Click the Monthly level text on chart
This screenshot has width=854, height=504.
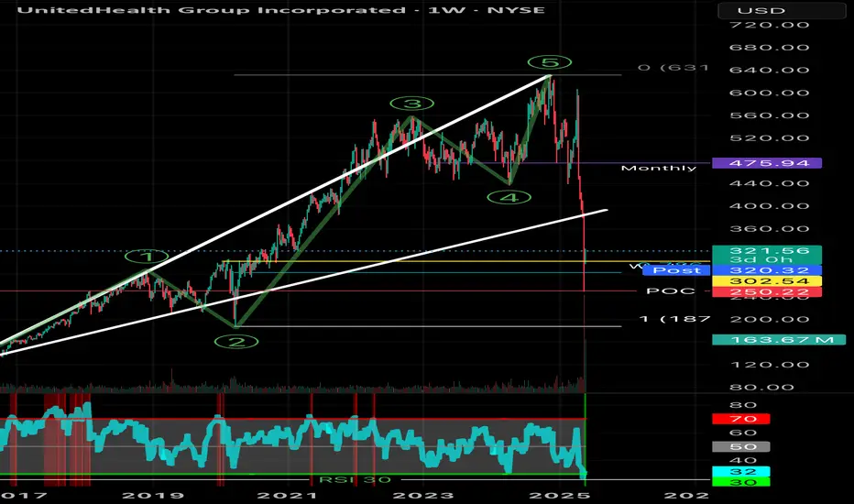[x=659, y=168]
